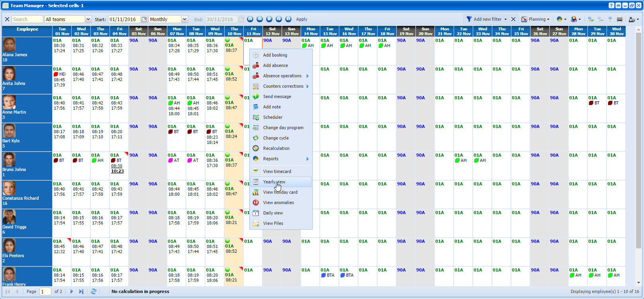Click the Apply button

[301, 19]
